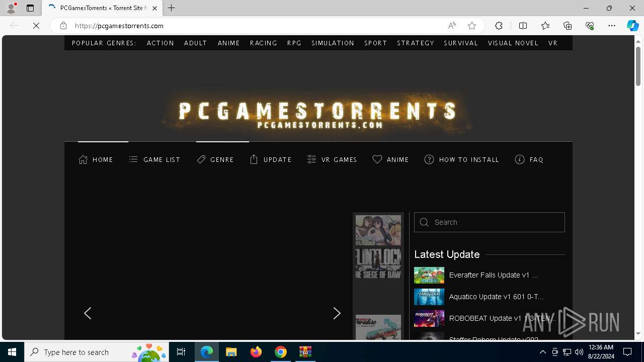Open the RPG genre

(x=294, y=43)
